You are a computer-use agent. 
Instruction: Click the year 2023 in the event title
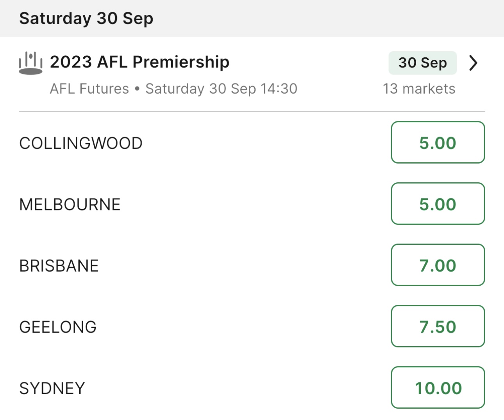coord(71,62)
